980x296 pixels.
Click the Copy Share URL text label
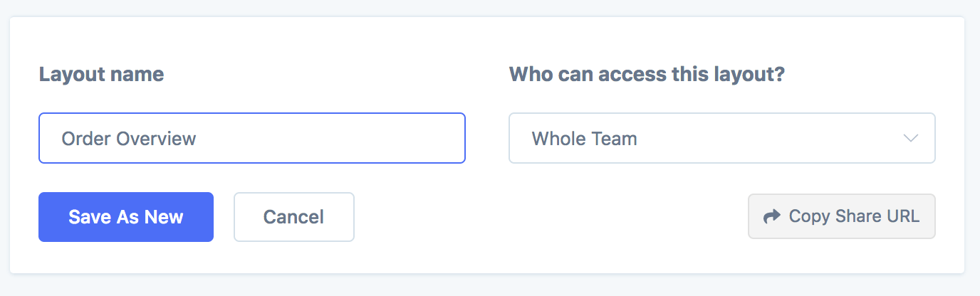(x=854, y=216)
